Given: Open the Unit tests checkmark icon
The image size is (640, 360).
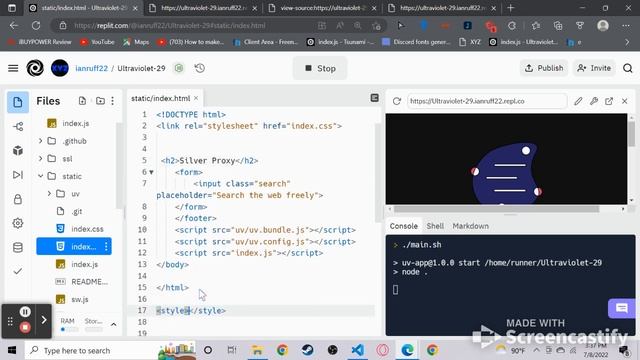Looking at the screenshot, I should tap(18, 271).
